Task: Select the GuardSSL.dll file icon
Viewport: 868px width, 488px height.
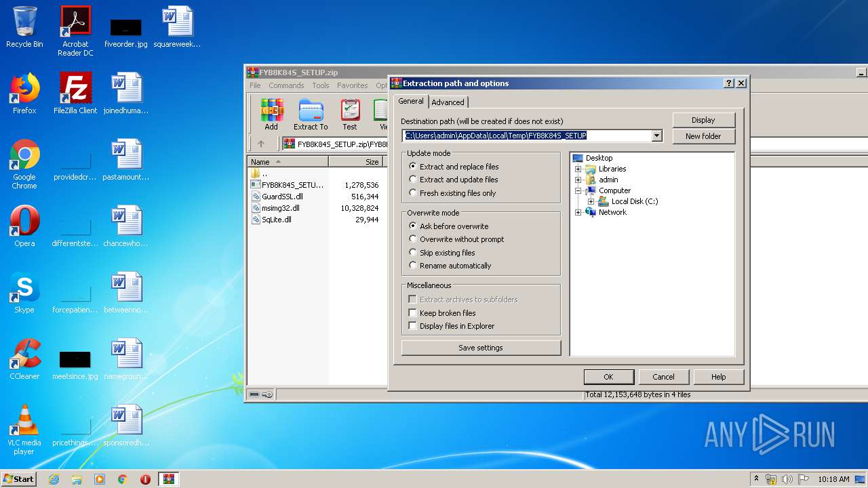Action: coord(256,197)
